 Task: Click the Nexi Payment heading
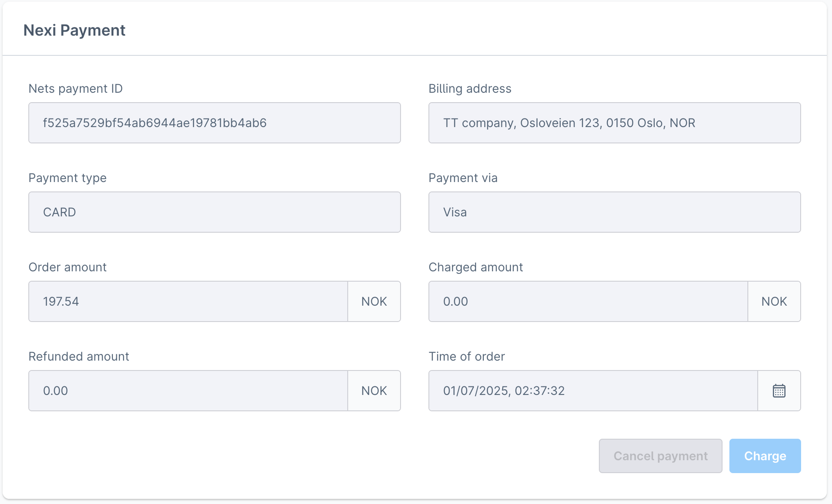[74, 30]
